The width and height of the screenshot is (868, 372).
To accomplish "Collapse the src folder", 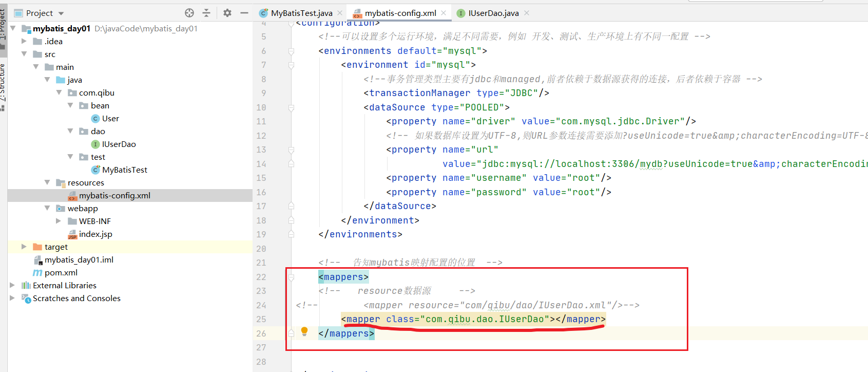I will coord(24,54).
